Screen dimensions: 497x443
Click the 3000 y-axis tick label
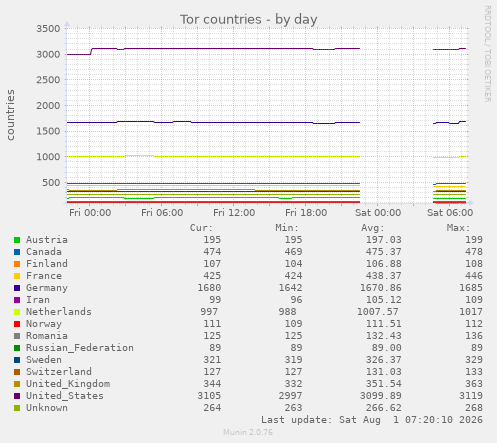click(48, 54)
